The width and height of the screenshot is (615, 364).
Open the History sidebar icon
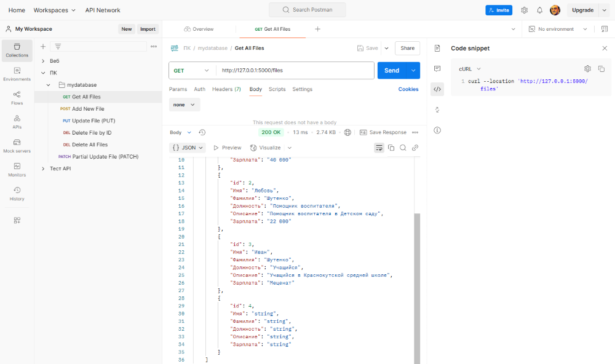(x=17, y=194)
